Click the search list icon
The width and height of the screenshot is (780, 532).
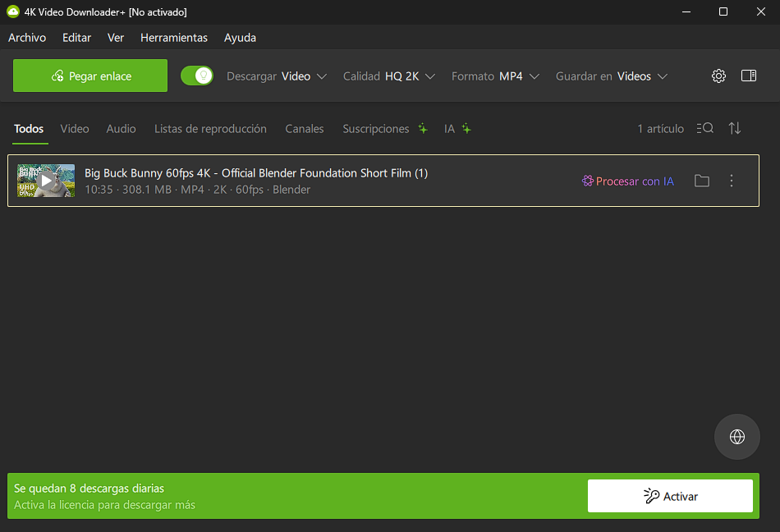(705, 128)
